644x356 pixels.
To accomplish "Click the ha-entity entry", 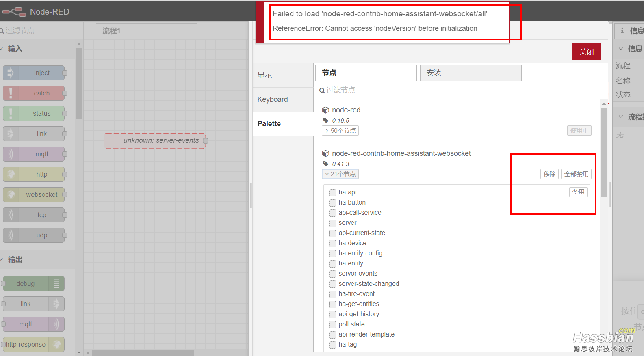I will click(x=351, y=263).
